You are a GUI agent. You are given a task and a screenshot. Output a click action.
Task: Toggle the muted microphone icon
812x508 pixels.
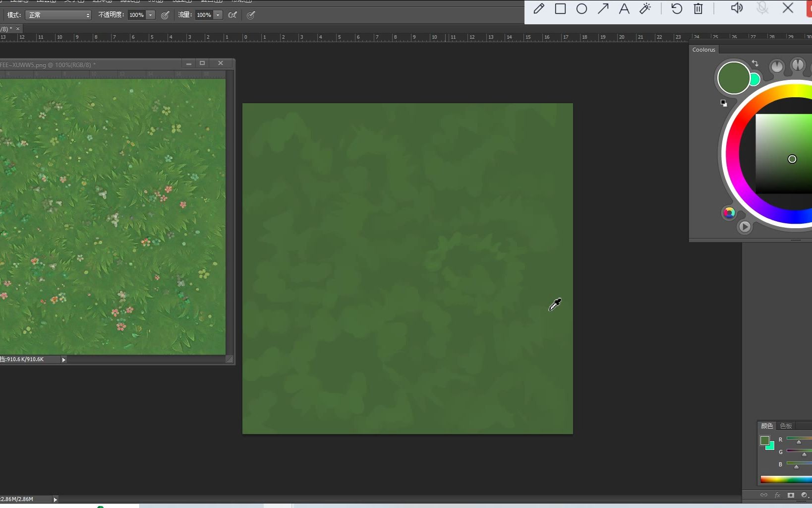coord(762,8)
